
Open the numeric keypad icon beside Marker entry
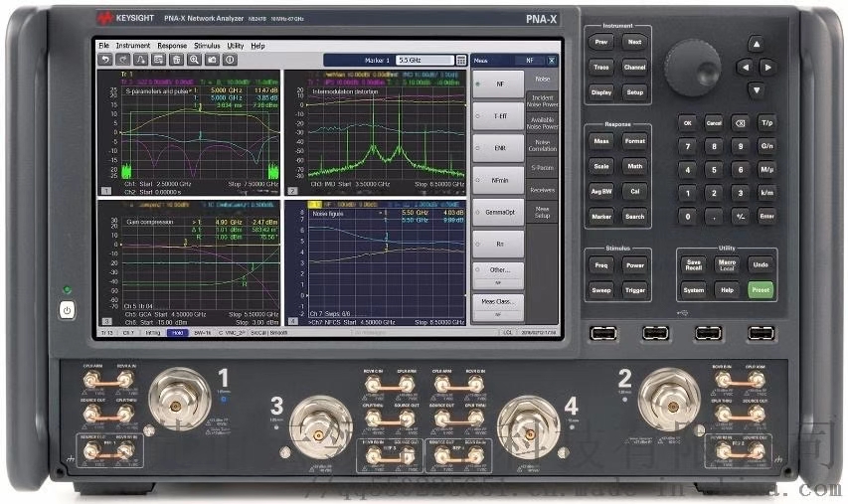[460, 60]
